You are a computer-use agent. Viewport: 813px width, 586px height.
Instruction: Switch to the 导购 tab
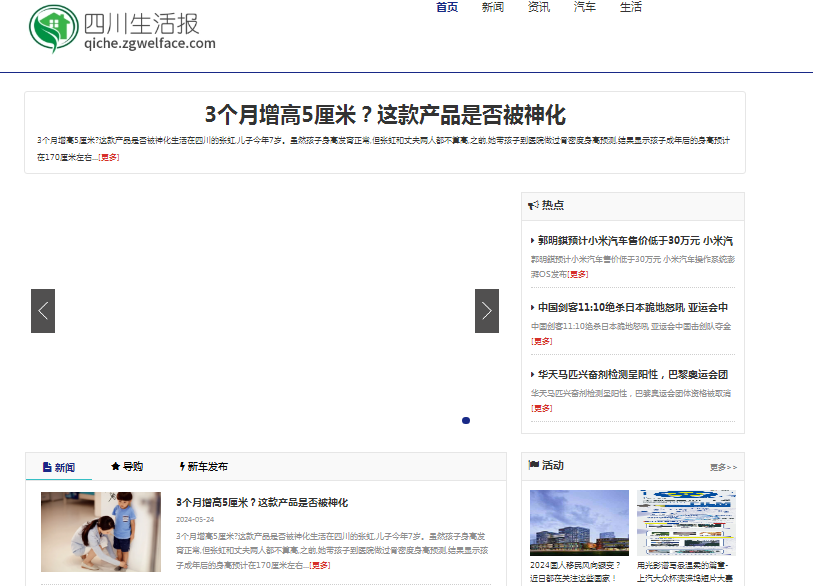[127, 466]
